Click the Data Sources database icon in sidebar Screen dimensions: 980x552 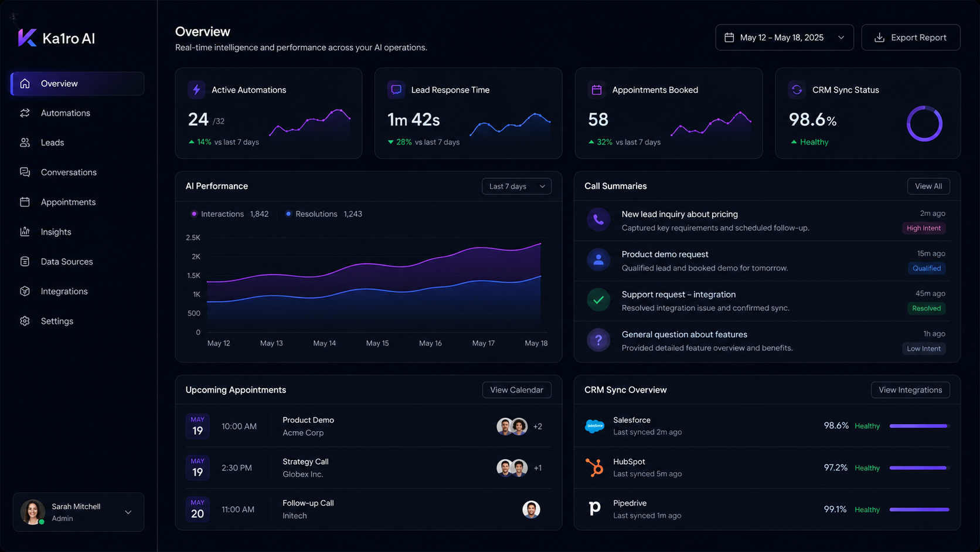pyautogui.click(x=25, y=262)
